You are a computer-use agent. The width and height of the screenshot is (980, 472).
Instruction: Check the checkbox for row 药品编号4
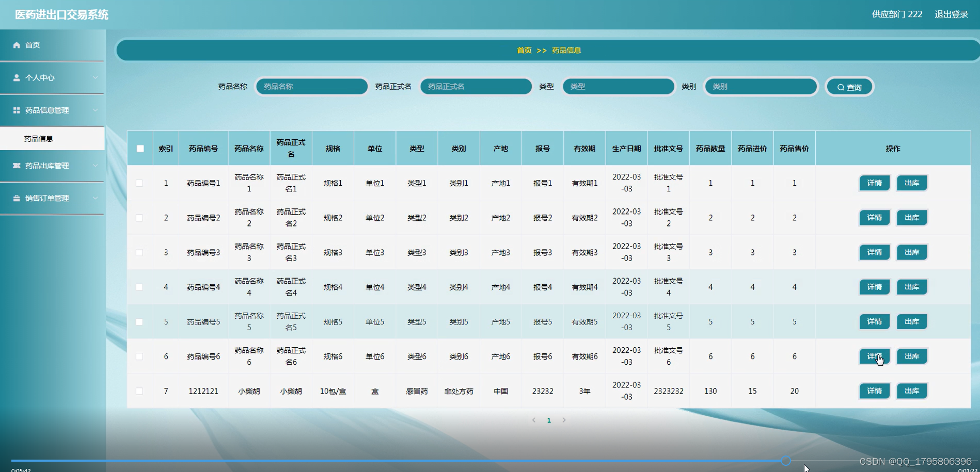coord(139,287)
